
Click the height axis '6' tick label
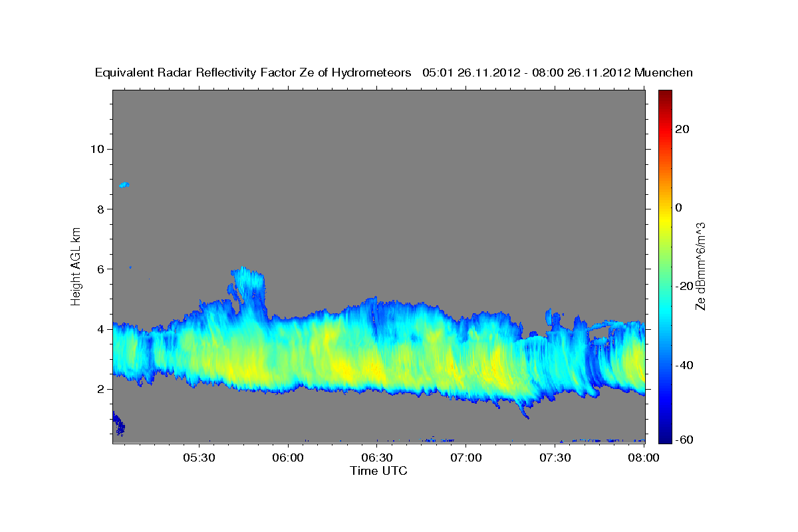99,269
